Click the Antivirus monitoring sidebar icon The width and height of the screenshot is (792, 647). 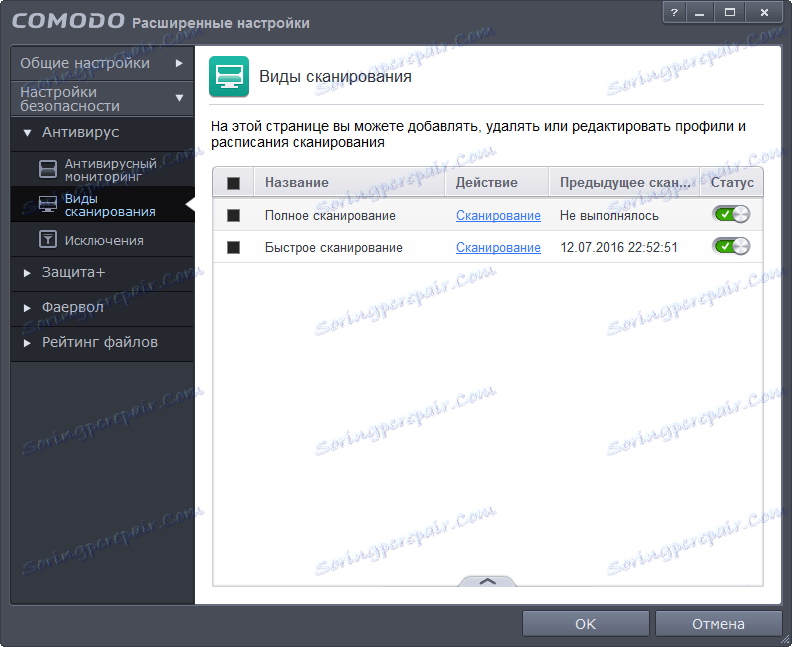48,169
